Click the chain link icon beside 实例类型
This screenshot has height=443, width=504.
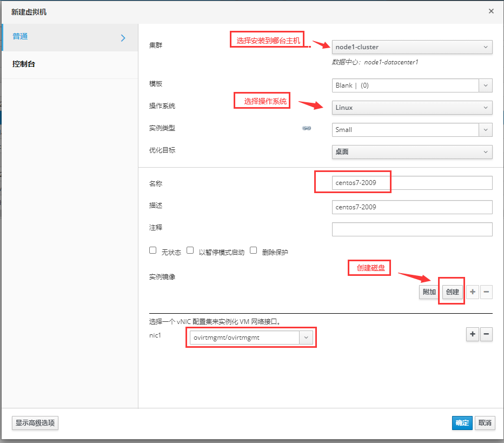click(306, 128)
